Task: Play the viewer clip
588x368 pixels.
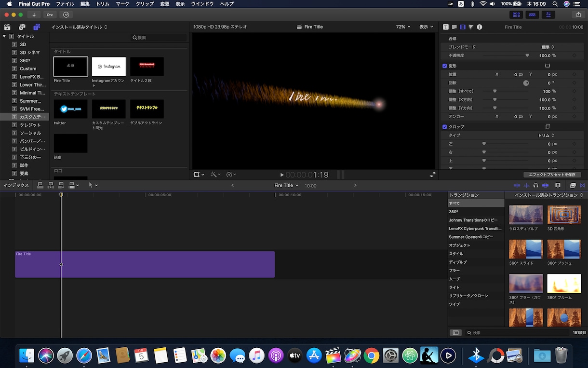Action: [x=282, y=175]
